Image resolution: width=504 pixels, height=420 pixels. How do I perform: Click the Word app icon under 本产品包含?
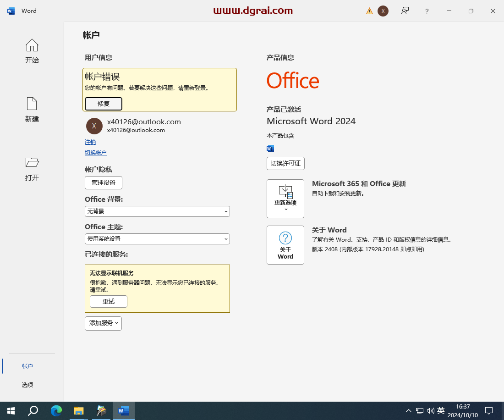click(270, 149)
